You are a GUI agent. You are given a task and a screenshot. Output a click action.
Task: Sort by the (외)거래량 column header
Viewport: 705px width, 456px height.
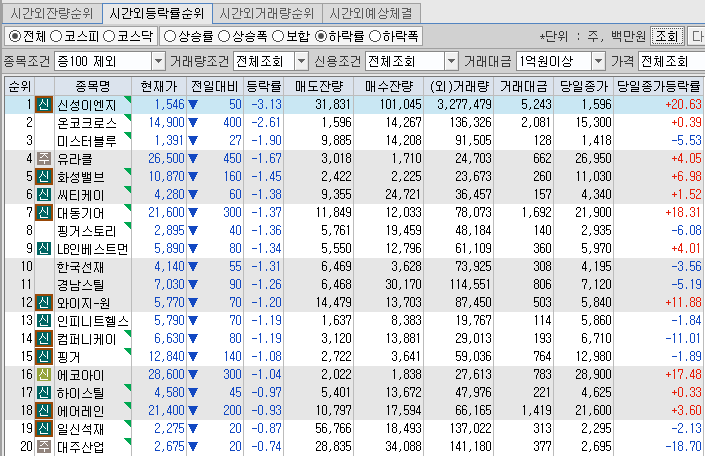click(x=459, y=86)
